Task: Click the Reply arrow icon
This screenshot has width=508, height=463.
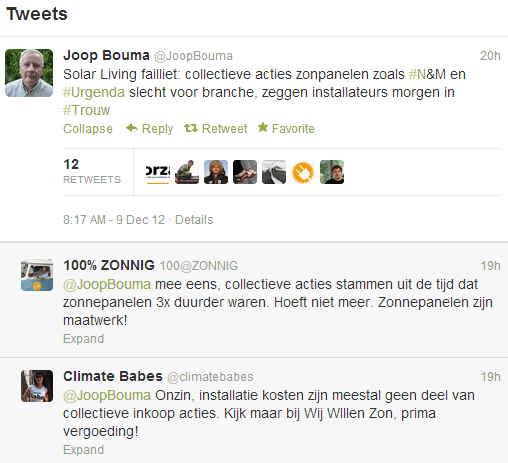Action: click(132, 128)
